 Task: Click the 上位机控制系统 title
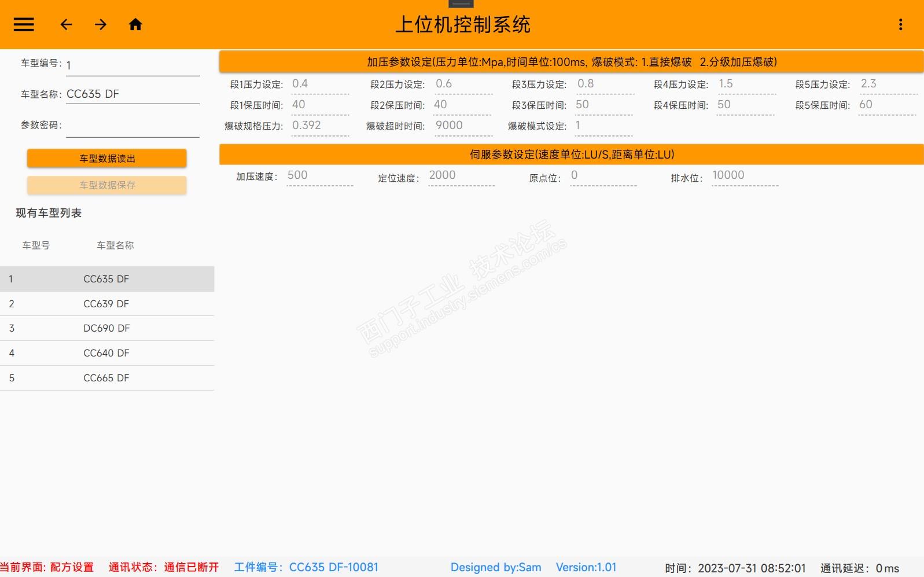click(x=463, y=24)
